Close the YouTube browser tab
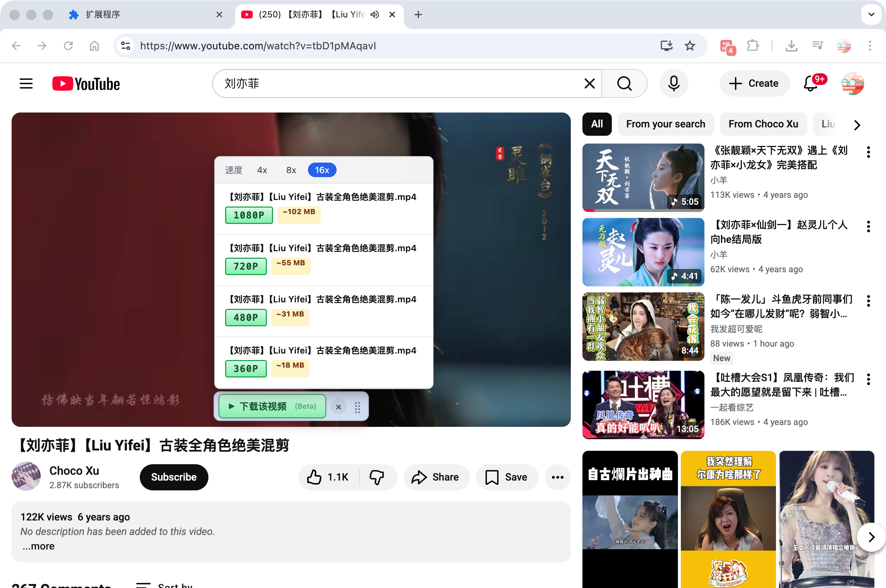This screenshot has width=886, height=588. coord(392,15)
